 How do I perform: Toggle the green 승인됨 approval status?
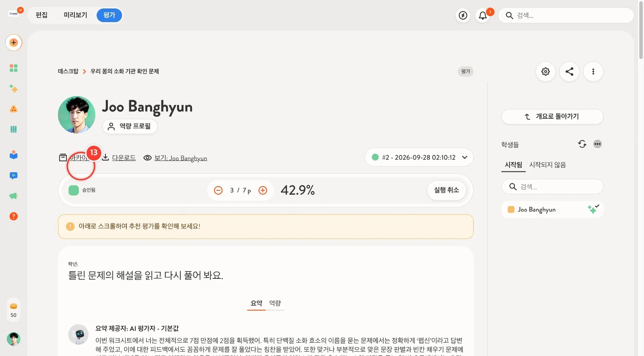click(x=74, y=190)
